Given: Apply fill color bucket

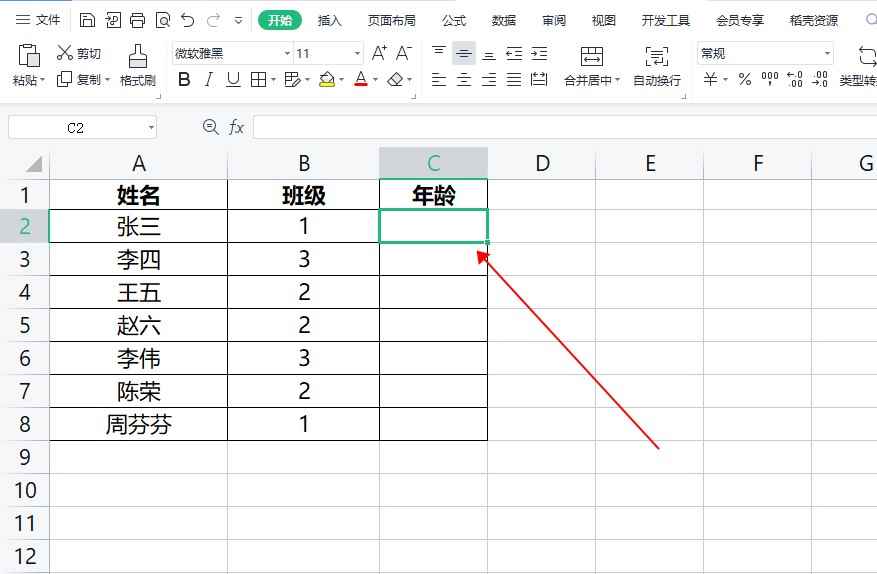Looking at the screenshot, I should pos(327,79).
